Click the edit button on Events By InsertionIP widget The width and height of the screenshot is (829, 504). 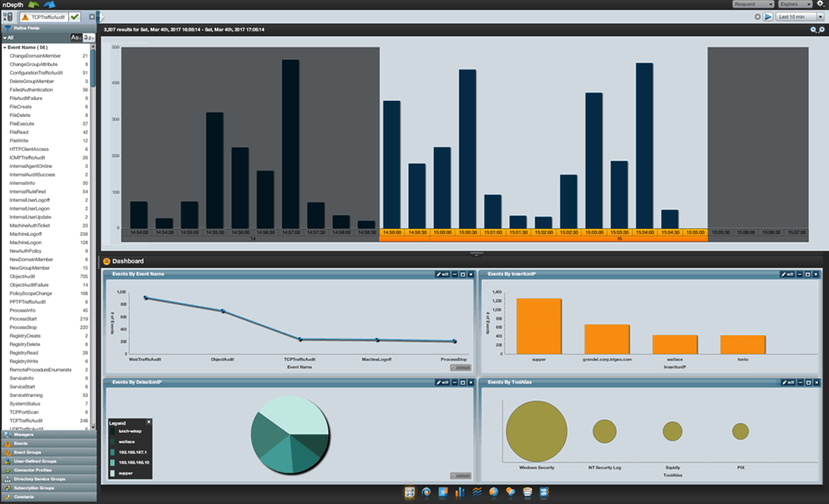pyautogui.click(x=787, y=275)
